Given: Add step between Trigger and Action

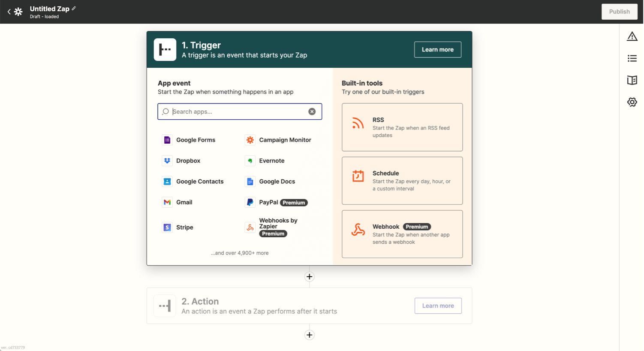Looking at the screenshot, I should [x=310, y=277].
